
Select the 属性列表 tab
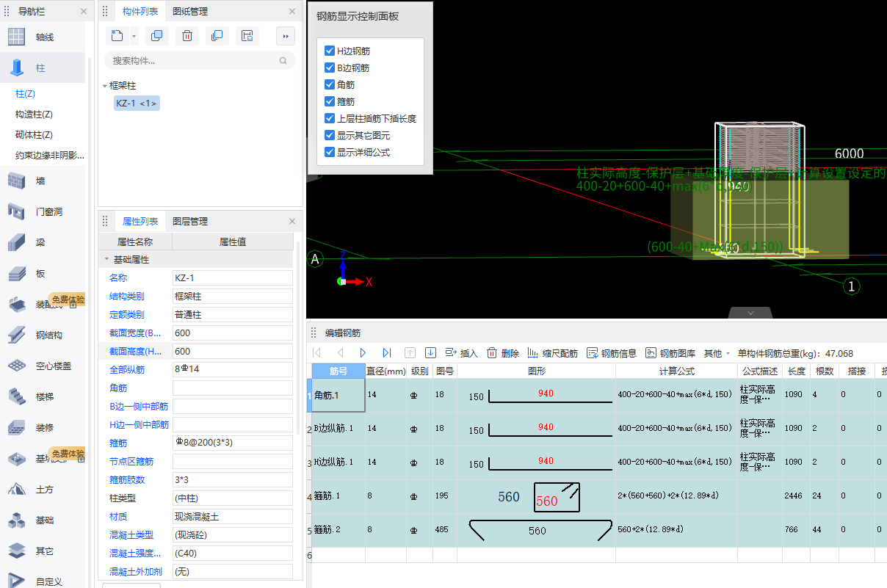140,221
